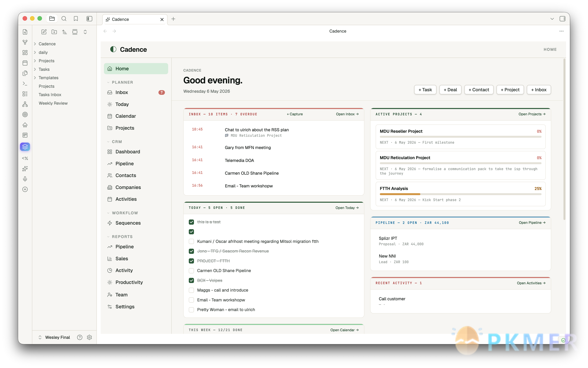Image resolution: width=588 pixels, height=368 pixels.
Task: Expand the Cadence folder in file tree
Action: click(35, 44)
